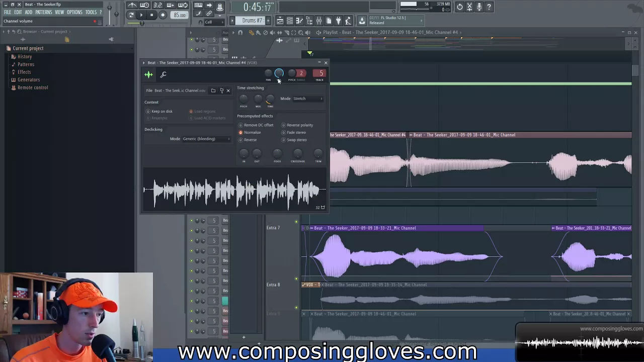Select the zoom magnifier tool in playlist
The image size is (644, 362).
(x=300, y=32)
